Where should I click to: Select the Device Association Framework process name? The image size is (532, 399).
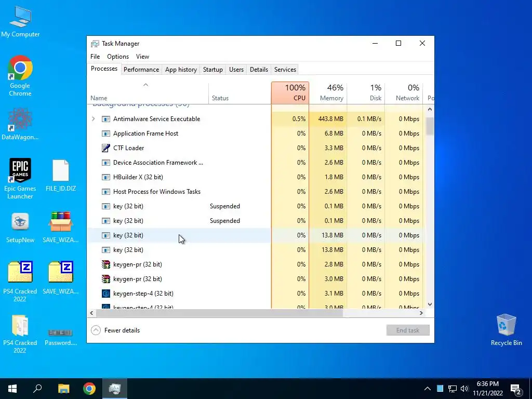click(x=158, y=163)
